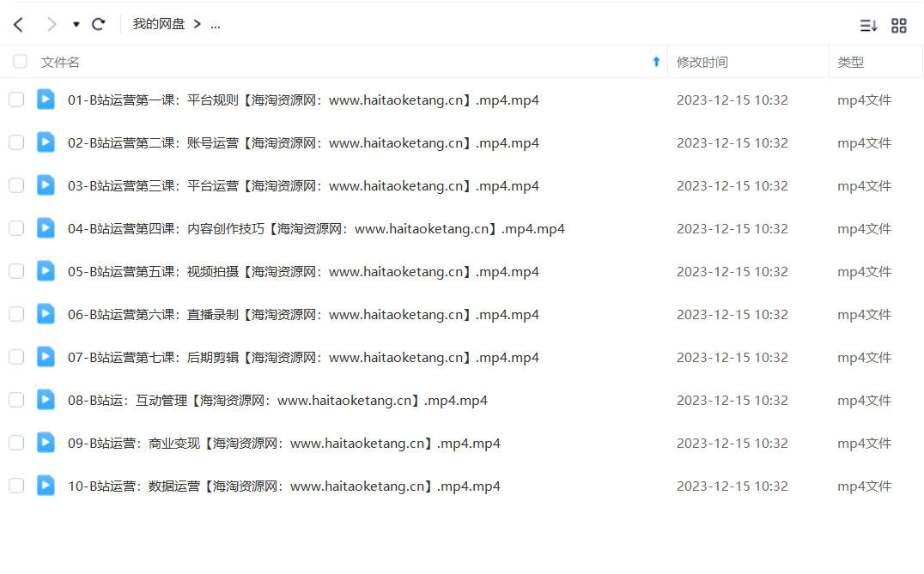
Task: Click the video icon of 07 后期剪辑
Action: tap(46, 357)
